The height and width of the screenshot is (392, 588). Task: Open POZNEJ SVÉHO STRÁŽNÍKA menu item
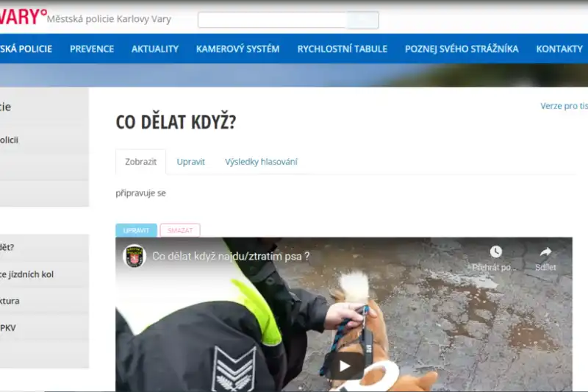pos(462,49)
